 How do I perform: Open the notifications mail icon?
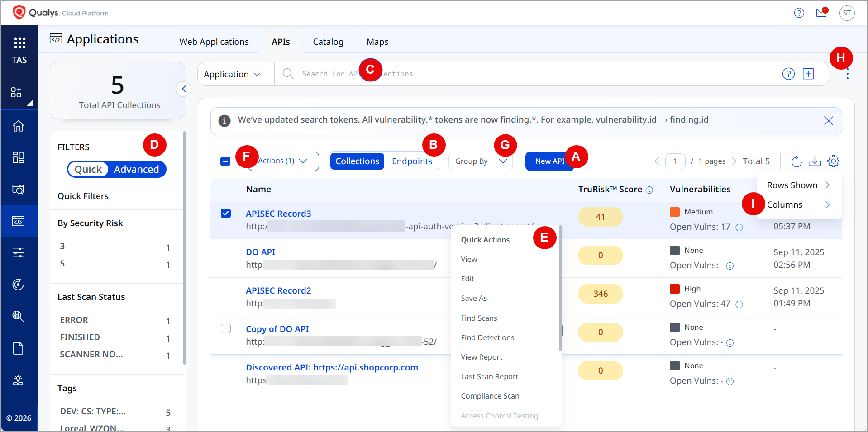coord(822,13)
